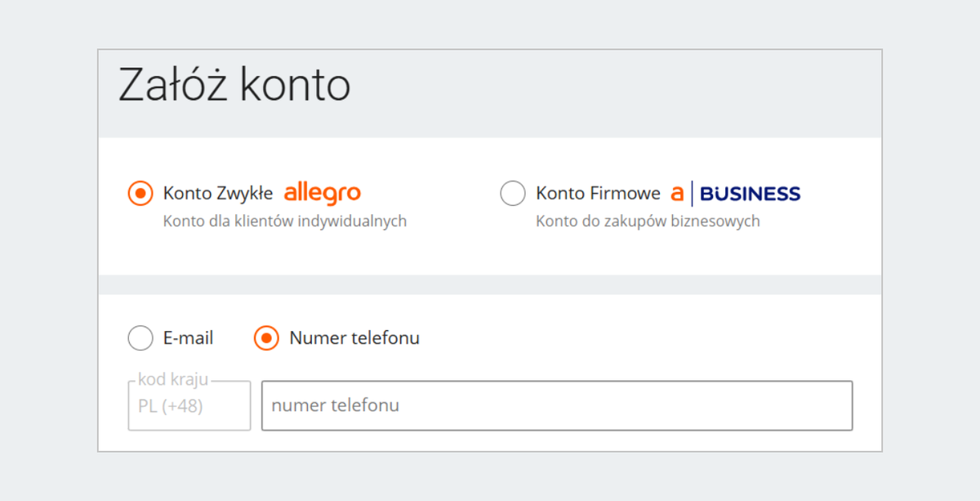This screenshot has width=980, height=501.
Task: Click text Konto do zakupów biznesowych
Action: 648,221
